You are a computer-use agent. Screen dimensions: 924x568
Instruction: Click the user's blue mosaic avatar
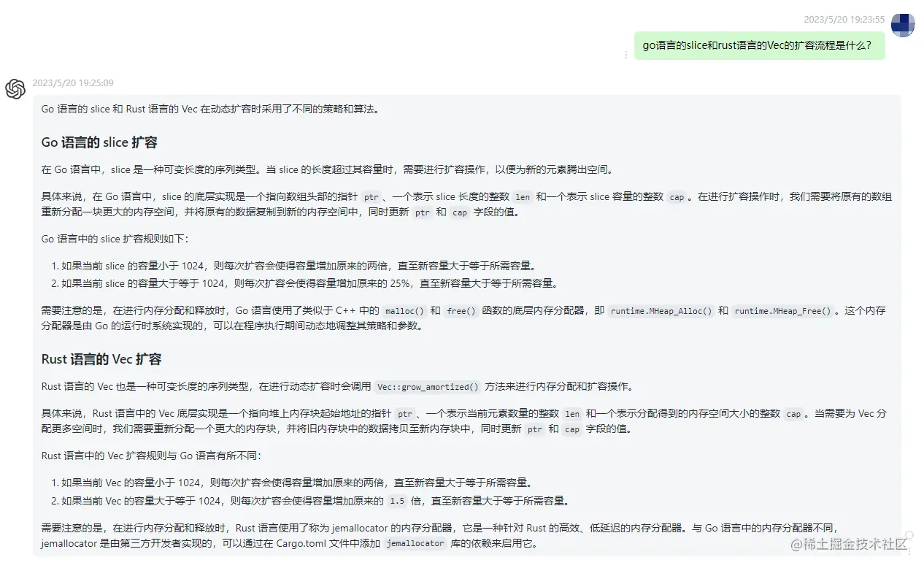click(903, 24)
